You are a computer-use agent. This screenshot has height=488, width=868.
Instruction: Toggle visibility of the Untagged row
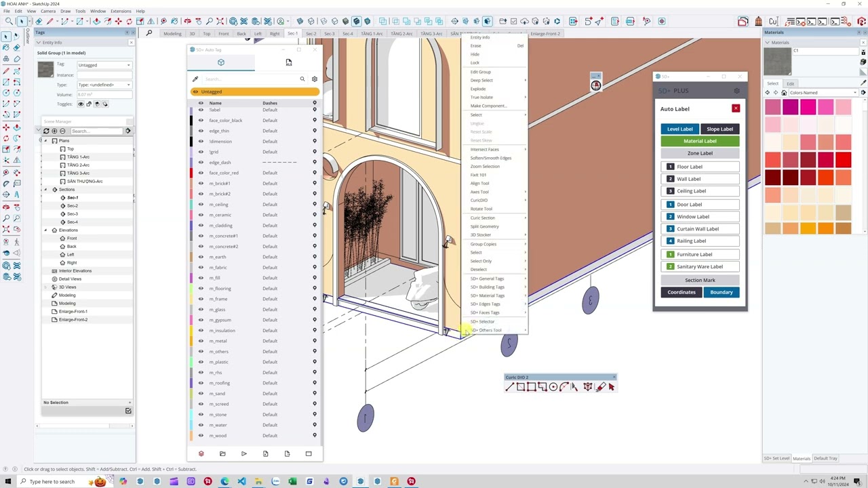click(195, 91)
